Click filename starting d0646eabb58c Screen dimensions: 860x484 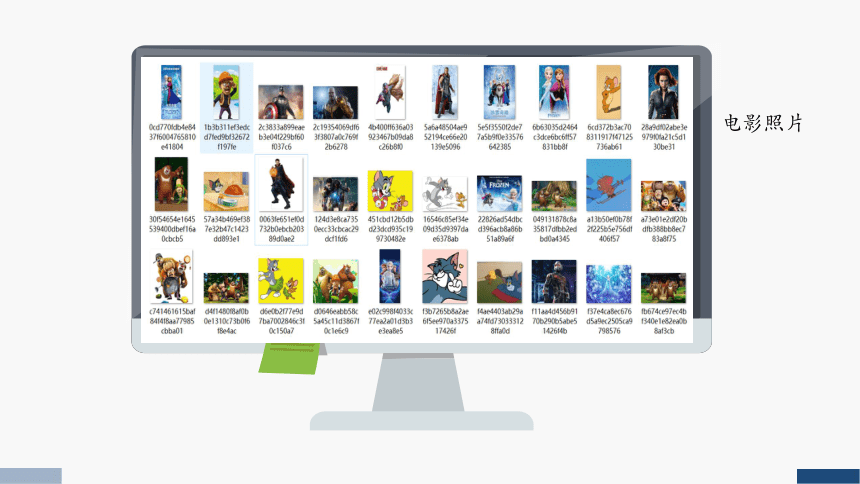tap(335, 321)
